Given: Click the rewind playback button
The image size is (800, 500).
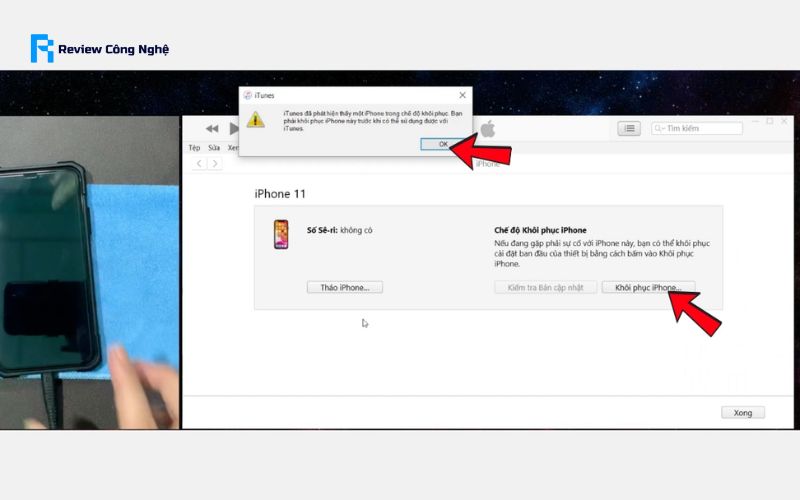Looking at the screenshot, I should click(x=212, y=129).
